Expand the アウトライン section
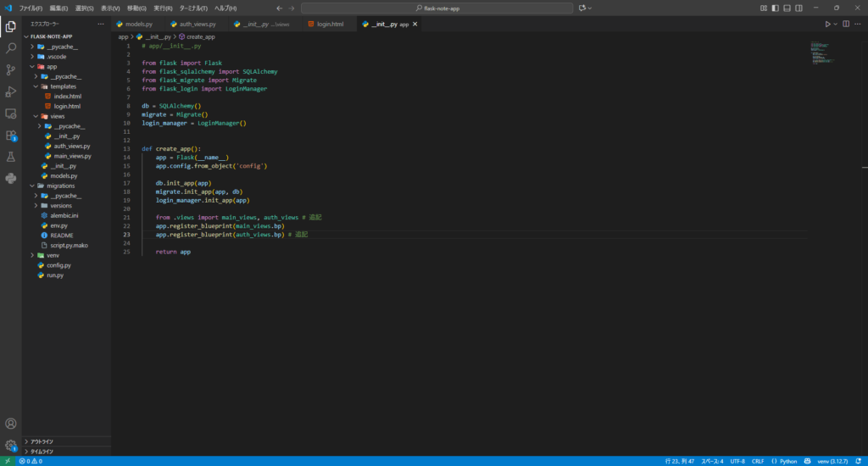The width and height of the screenshot is (868, 466). 42,441
